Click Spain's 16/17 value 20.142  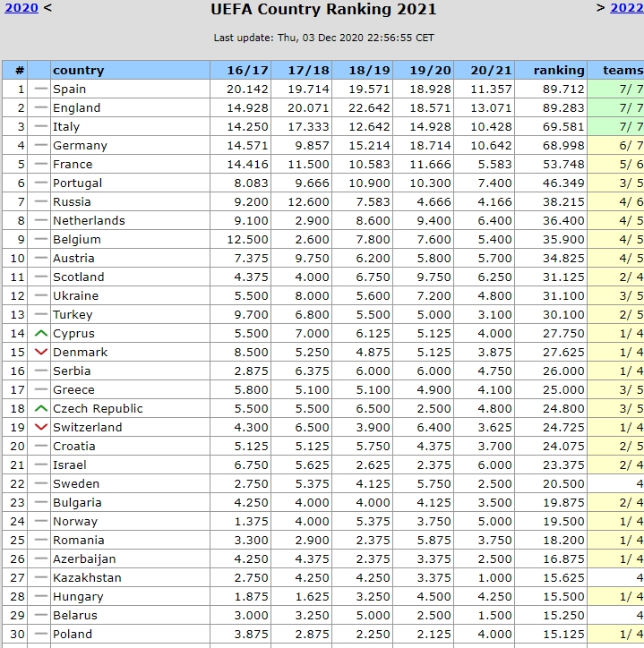247,90
